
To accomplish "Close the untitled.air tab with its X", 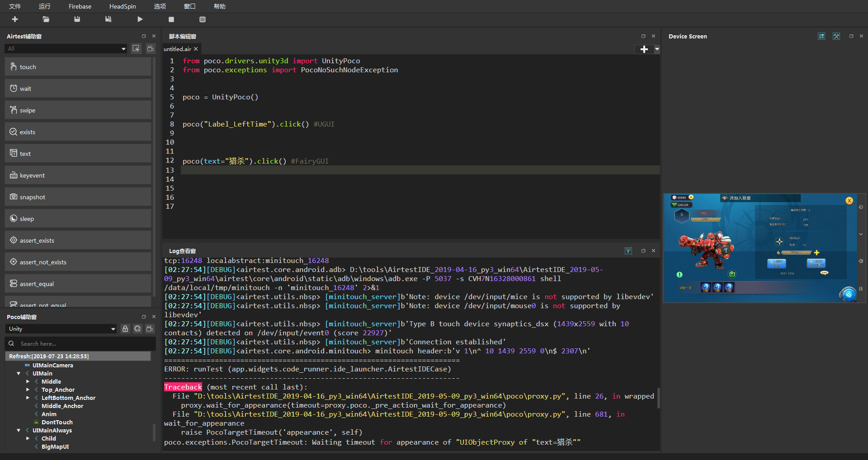I will tap(196, 49).
